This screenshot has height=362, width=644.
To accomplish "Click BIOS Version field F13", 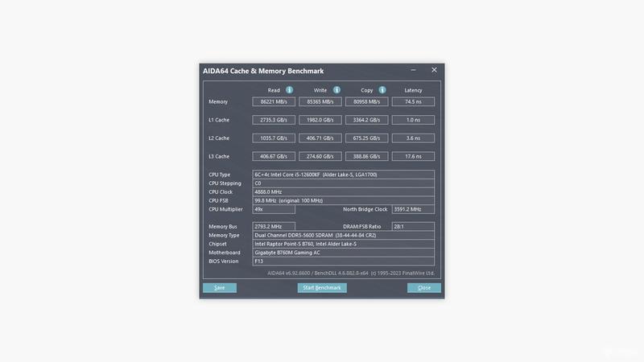I will 344,261.
